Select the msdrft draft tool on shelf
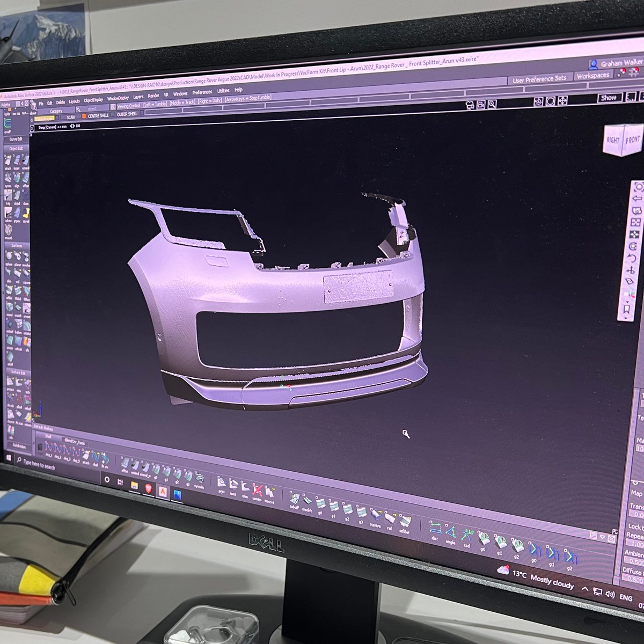The image size is (644, 644). pos(307,503)
